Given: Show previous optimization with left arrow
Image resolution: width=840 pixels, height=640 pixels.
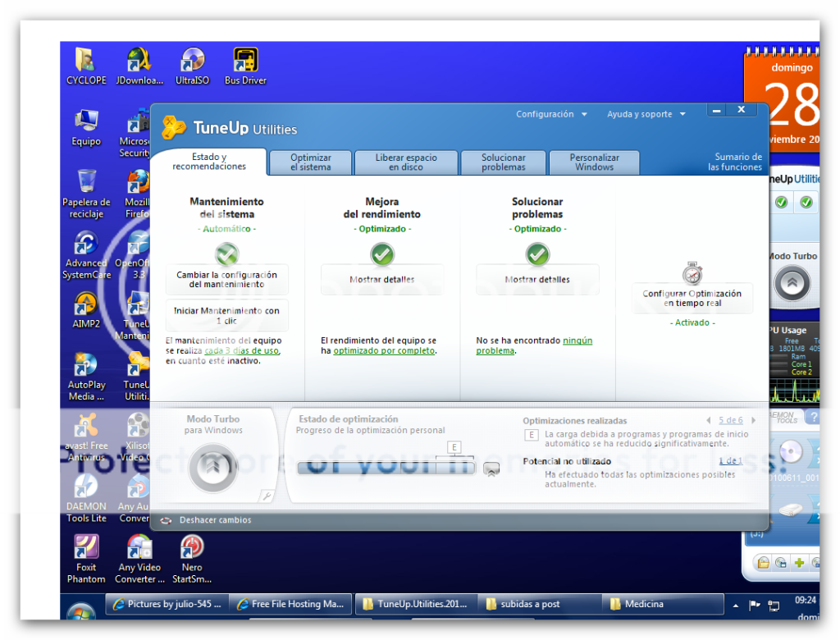Looking at the screenshot, I should point(709,420).
